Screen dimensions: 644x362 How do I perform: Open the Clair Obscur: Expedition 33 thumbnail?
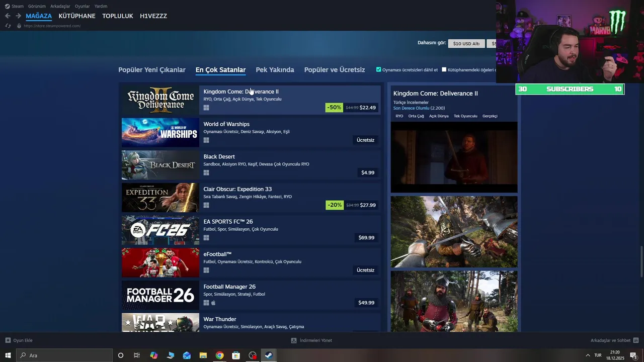click(160, 198)
